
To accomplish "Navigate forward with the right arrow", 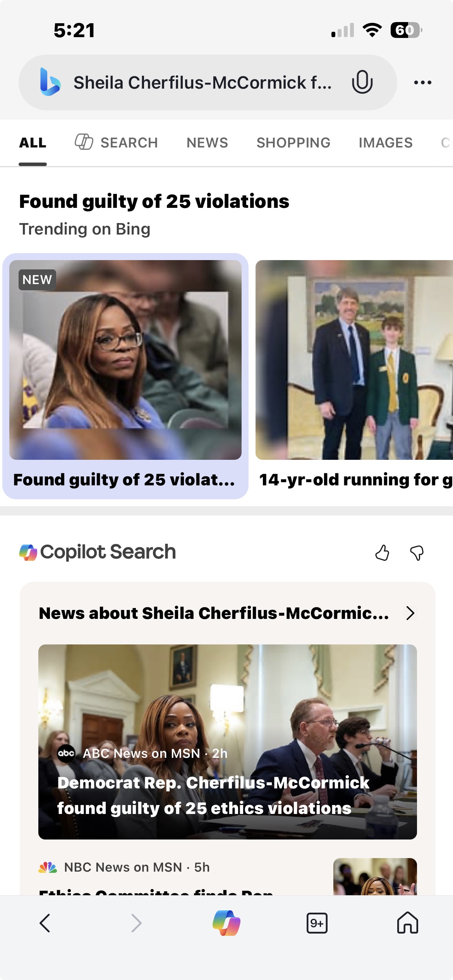I will click(x=136, y=923).
